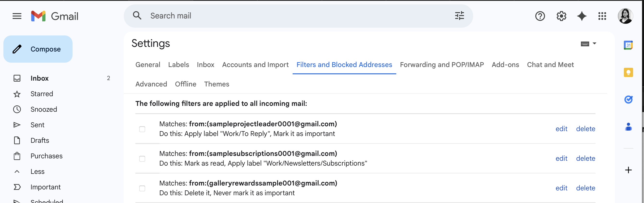The image size is (644, 203).
Task: Open Google Keep side panel
Action: [x=628, y=73]
